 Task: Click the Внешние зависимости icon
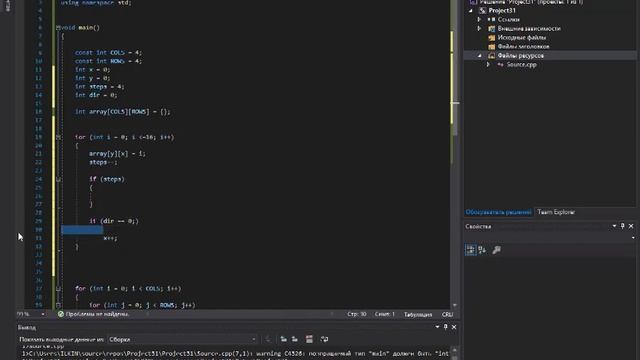tap(491, 29)
